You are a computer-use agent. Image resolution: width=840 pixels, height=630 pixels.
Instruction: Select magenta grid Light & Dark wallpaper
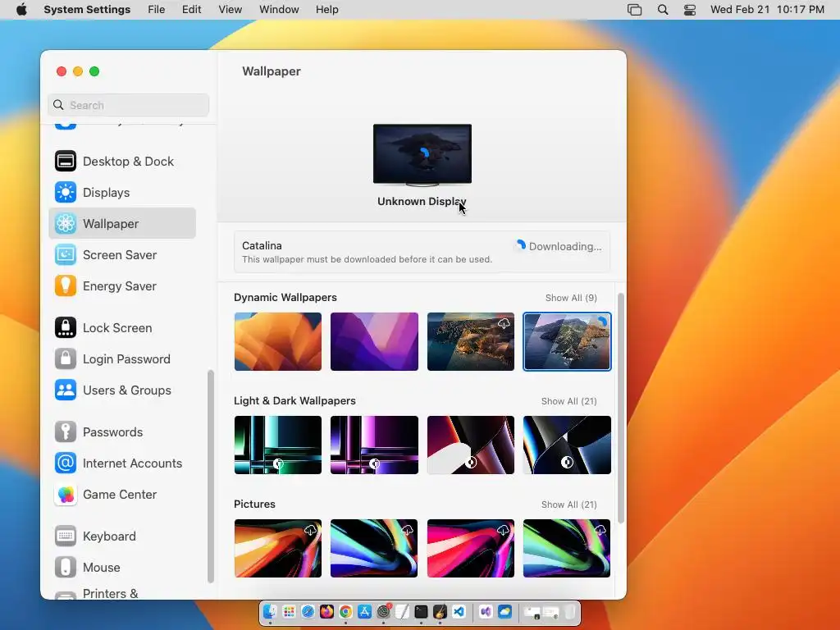pos(374,445)
